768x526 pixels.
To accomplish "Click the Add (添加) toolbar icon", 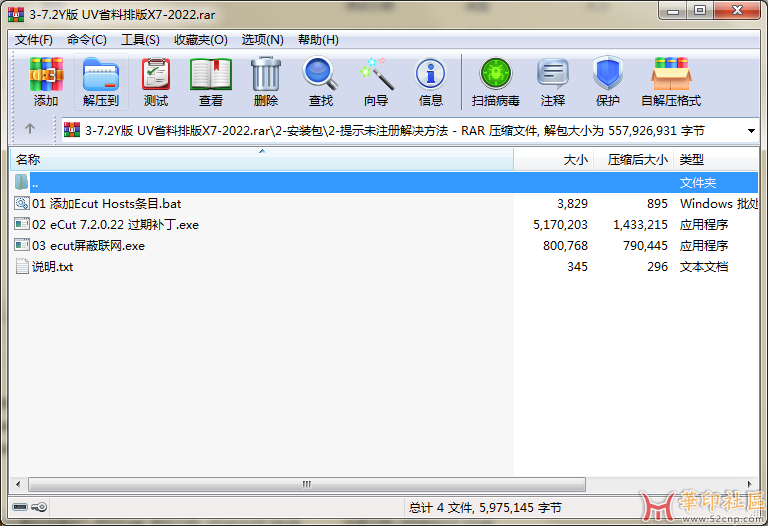I will [x=46, y=82].
